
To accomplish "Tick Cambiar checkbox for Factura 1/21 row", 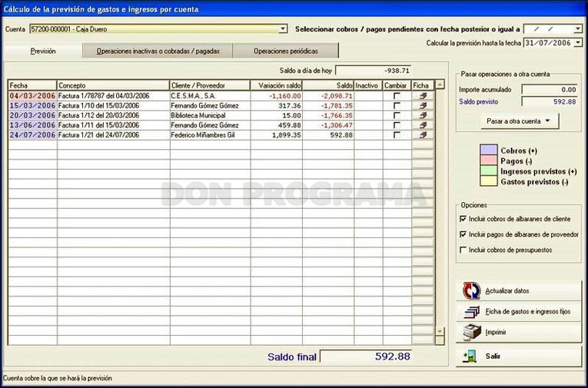I will coord(397,135).
